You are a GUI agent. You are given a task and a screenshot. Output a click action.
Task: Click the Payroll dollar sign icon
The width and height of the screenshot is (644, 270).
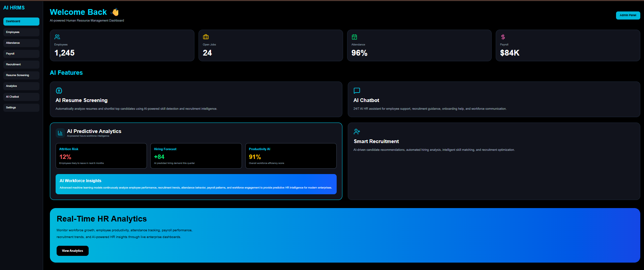(x=503, y=37)
